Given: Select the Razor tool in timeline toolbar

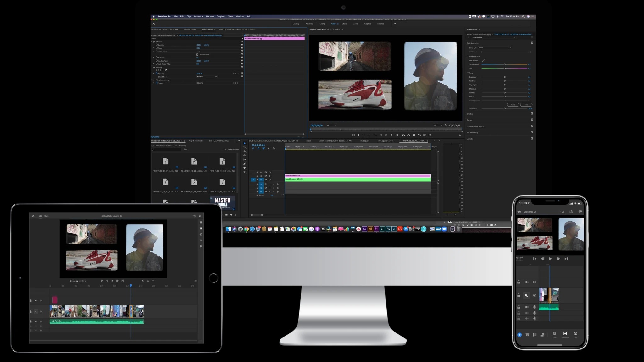Looking at the screenshot, I should pos(245,156).
